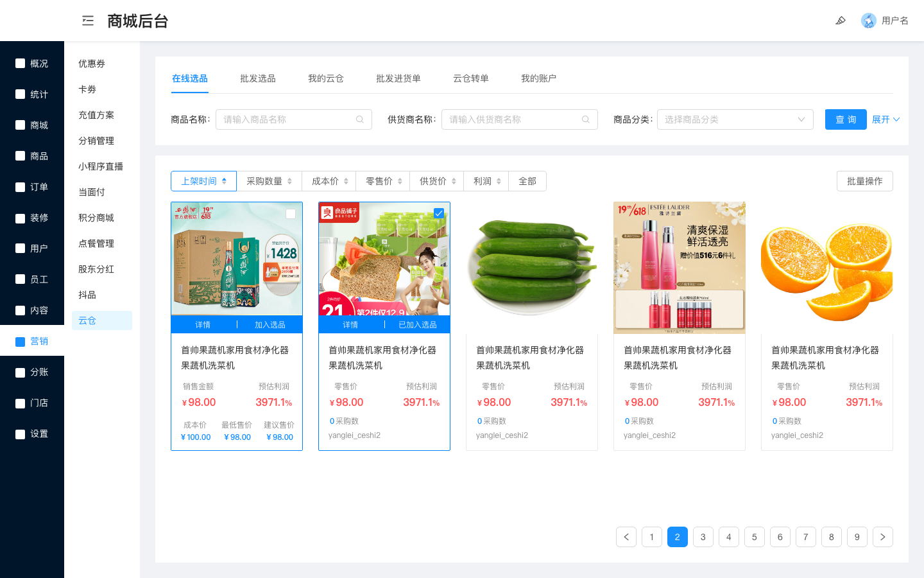Click the search icon in 供货商名称 field
This screenshot has width=924, height=578.
point(586,119)
